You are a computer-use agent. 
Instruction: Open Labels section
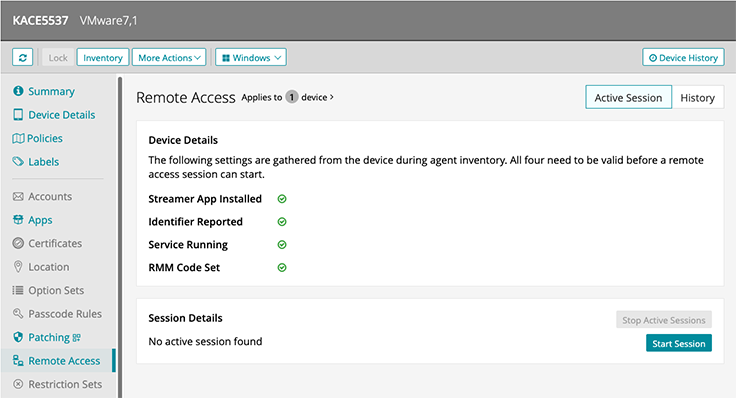pyautogui.click(x=44, y=162)
